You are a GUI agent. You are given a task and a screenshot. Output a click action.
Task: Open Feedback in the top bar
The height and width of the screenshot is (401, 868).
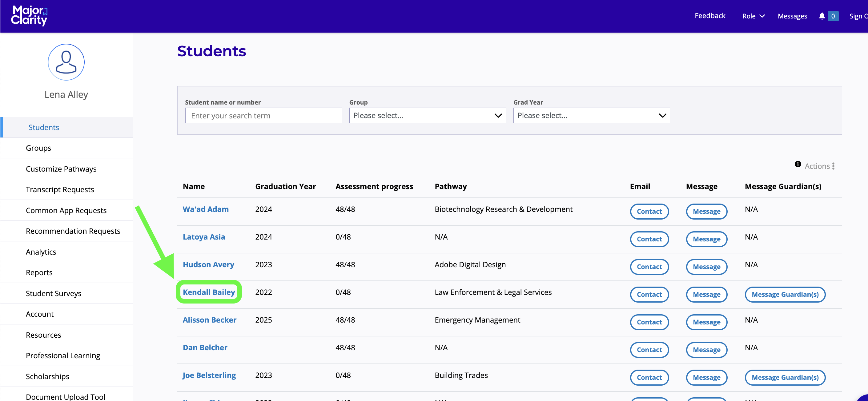710,16
